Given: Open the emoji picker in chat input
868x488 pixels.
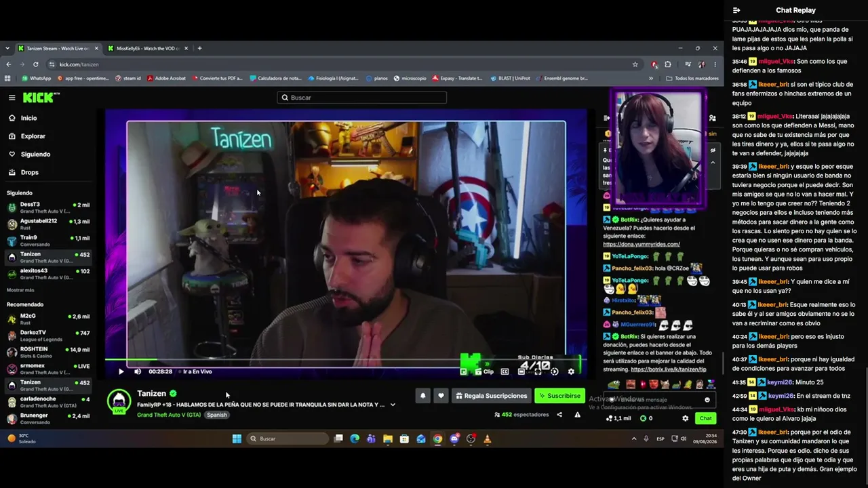Looking at the screenshot, I should click(707, 400).
